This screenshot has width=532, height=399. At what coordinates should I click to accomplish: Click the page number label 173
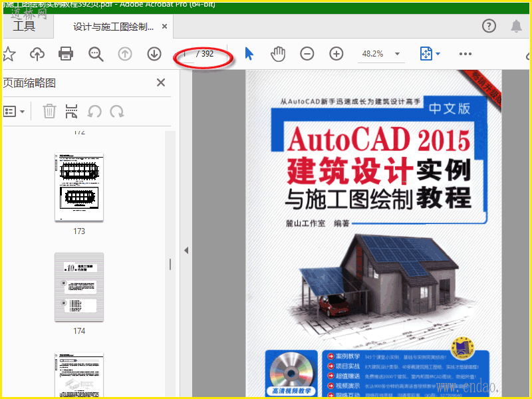coord(79,231)
